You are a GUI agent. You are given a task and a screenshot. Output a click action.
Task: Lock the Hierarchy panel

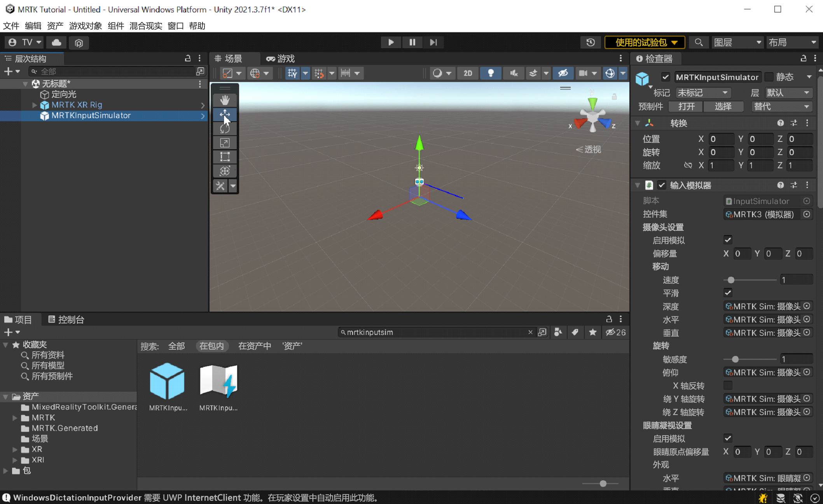(x=188, y=58)
